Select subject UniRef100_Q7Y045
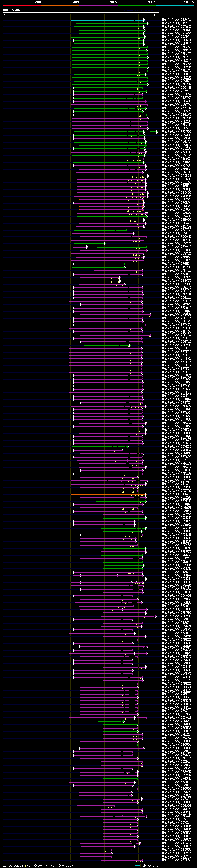Screen dimensions: 197x868 tap(177, 247)
